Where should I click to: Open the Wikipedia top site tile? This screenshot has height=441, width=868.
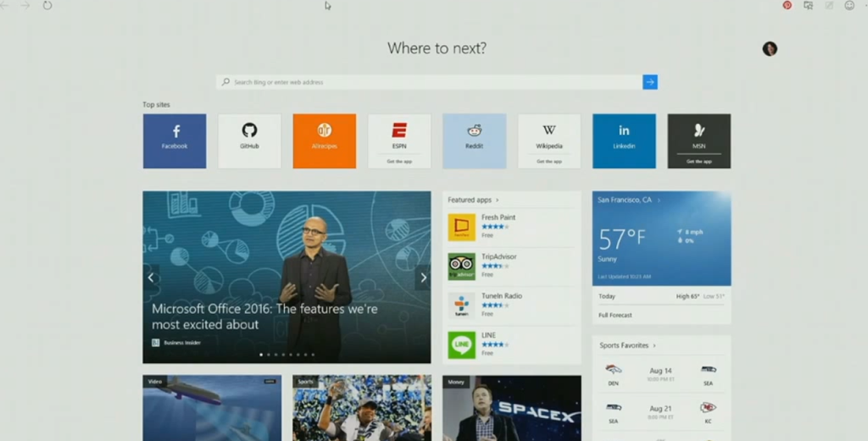[549, 142]
